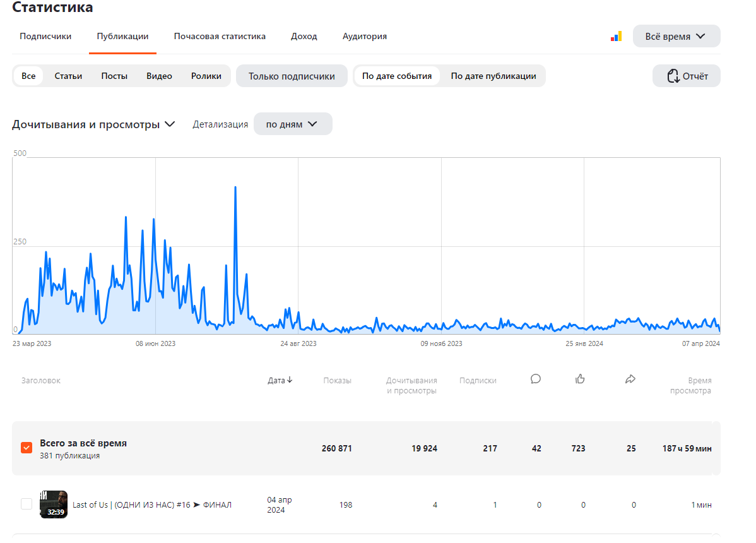Open the по дням detail dropdown
The height and width of the screenshot is (543, 756).
tap(293, 124)
